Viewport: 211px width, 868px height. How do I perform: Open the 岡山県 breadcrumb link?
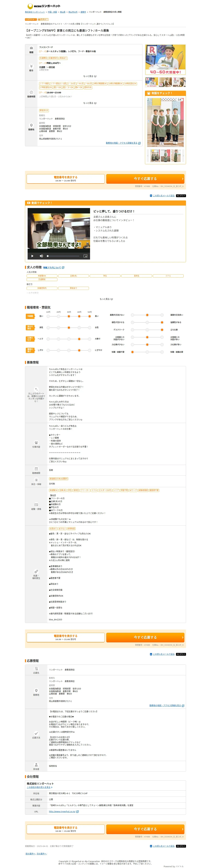coord(63,12)
